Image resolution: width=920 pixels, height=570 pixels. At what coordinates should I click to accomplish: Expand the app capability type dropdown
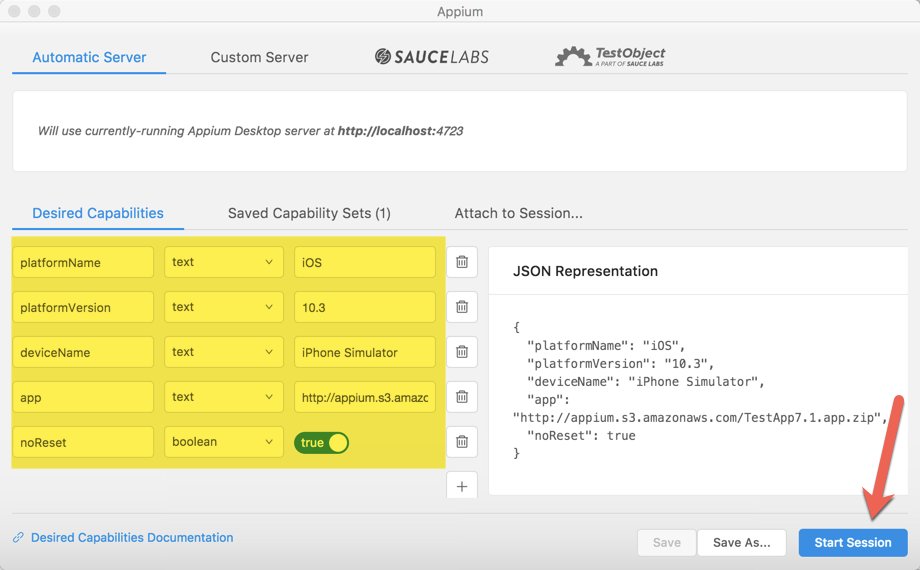[224, 397]
